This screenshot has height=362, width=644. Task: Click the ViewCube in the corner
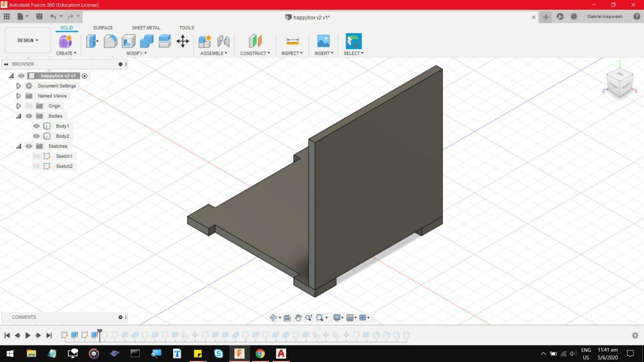click(x=619, y=83)
